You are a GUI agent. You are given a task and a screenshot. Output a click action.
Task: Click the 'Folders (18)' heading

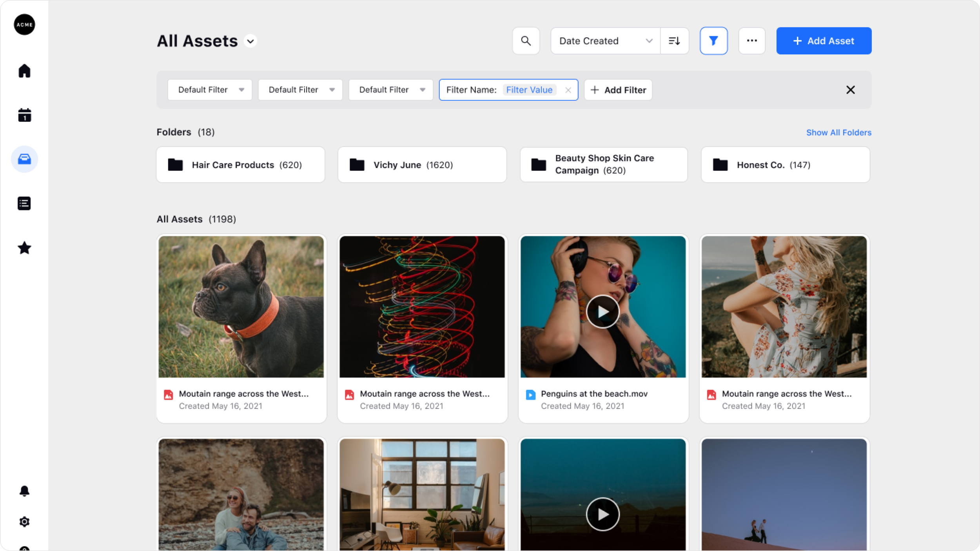click(x=185, y=132)
